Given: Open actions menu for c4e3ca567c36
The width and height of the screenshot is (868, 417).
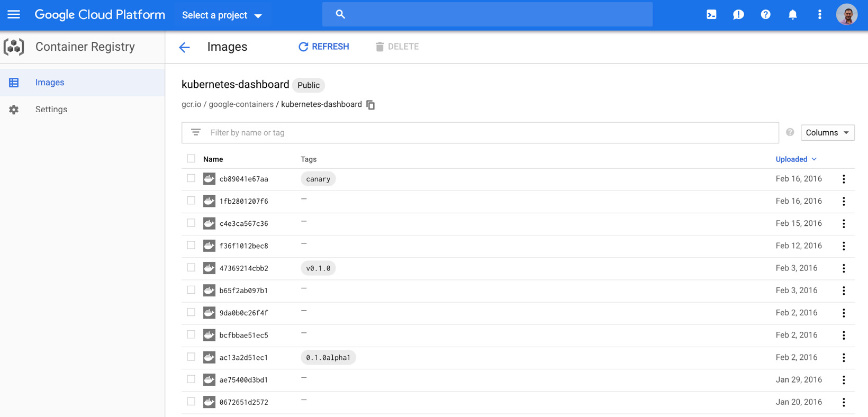Looking at the screenshot, I should [x=844, y=223].
